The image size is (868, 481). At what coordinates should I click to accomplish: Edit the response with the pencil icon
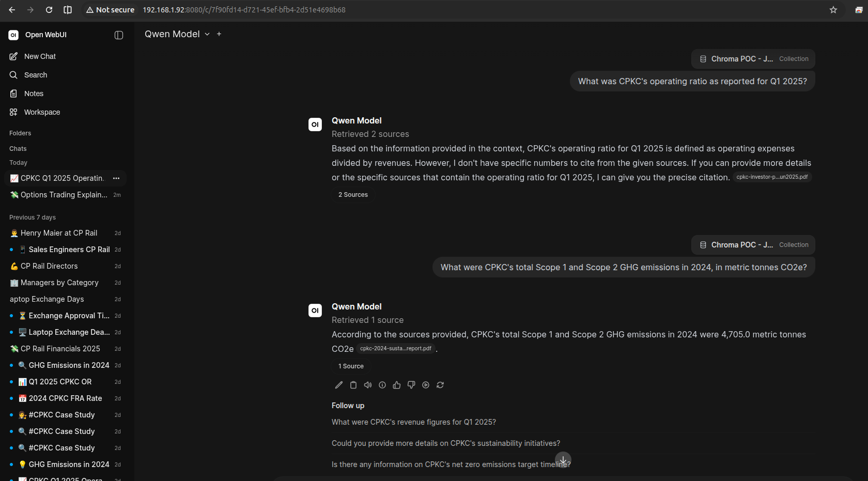[339, 385]
